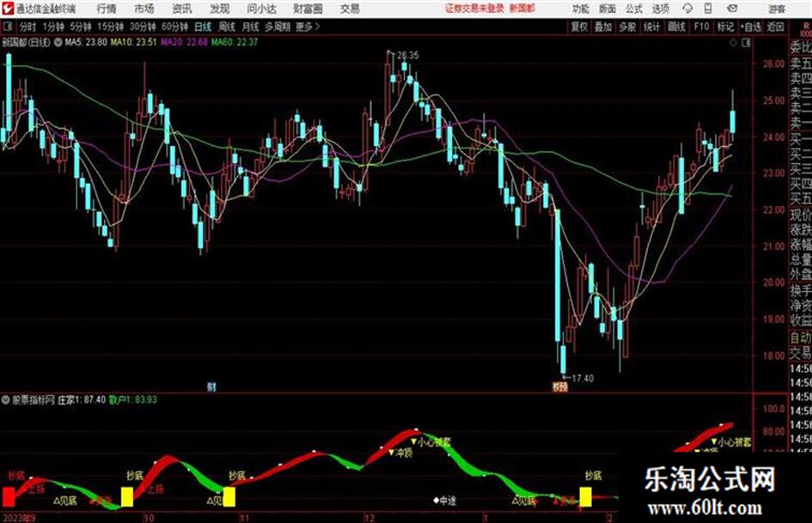Viewport: 812px width, 523px height.
Task: Click the 多股 multi-stock button
Action: 627,27
